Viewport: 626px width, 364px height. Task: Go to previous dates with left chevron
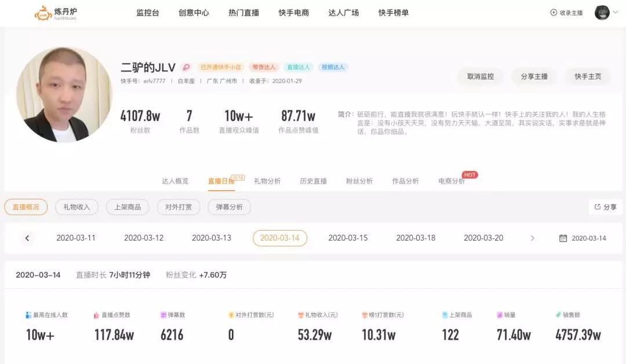tap(27, 238)
